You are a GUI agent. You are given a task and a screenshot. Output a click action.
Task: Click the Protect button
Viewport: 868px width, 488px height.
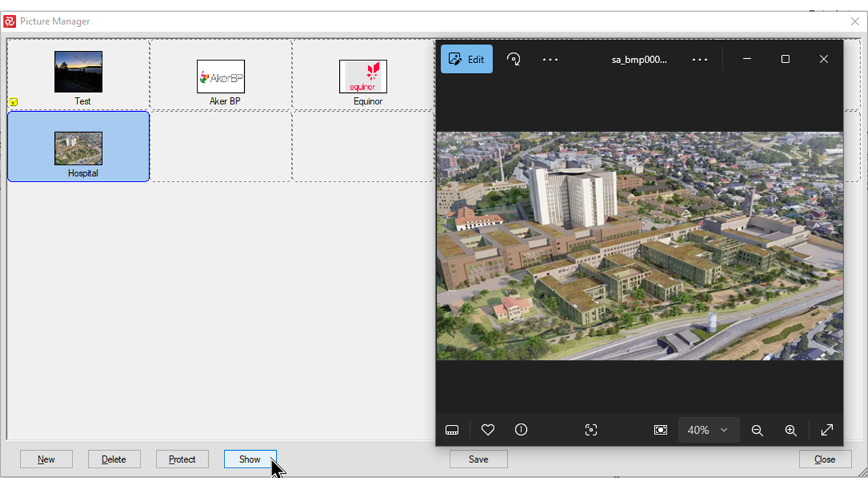tap(182, 459)
